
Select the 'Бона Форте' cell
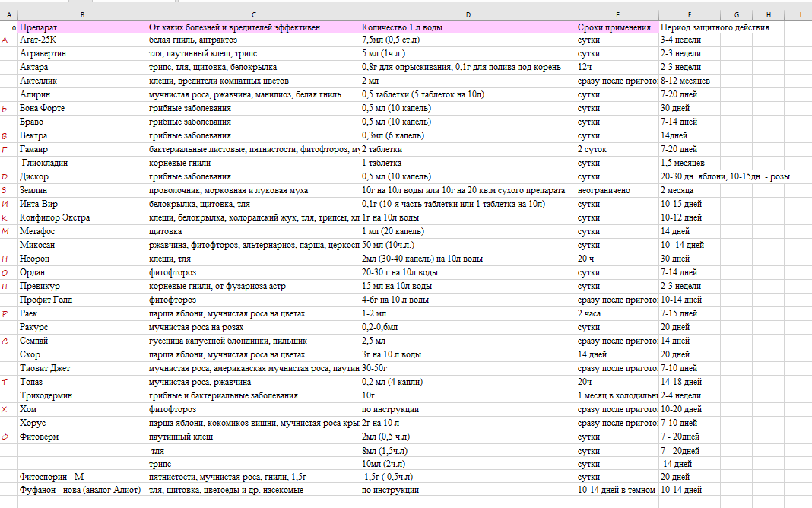click(82, 108)
